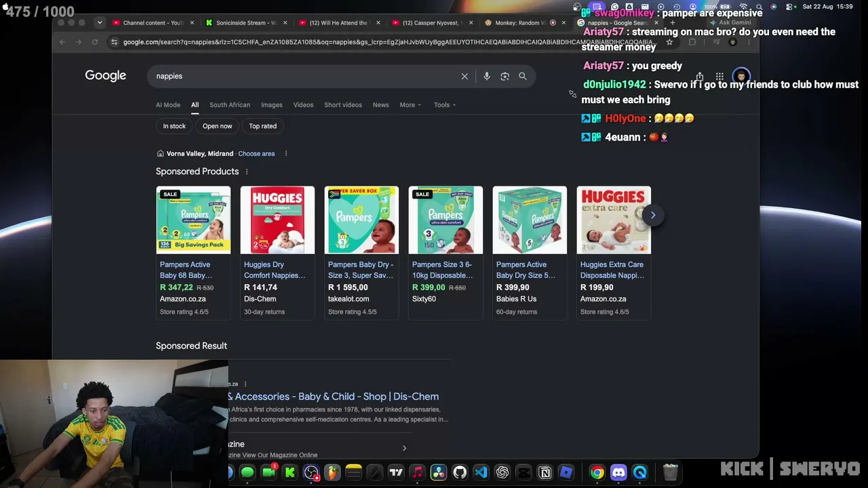Launch Visual Studio Code from the dock

coord(481,472)
